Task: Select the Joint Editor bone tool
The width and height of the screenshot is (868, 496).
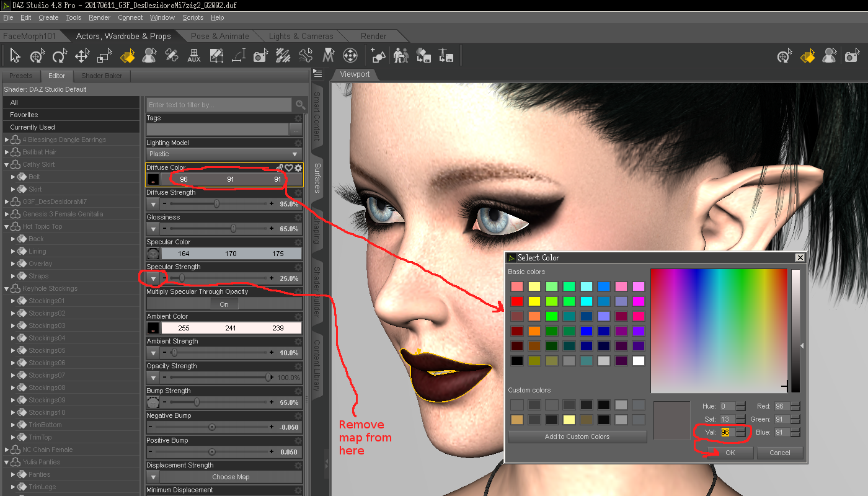Action: (x=305, y=56)
